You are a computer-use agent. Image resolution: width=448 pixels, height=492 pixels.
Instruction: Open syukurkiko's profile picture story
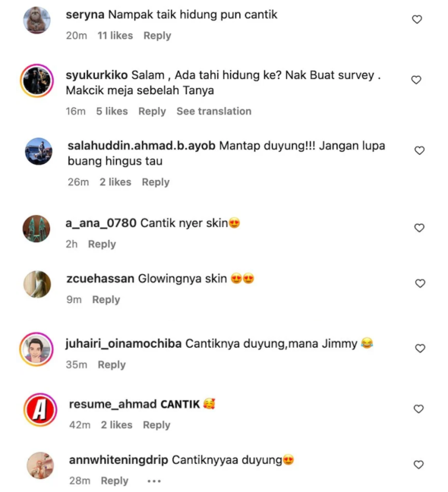[x=37, y=80]
